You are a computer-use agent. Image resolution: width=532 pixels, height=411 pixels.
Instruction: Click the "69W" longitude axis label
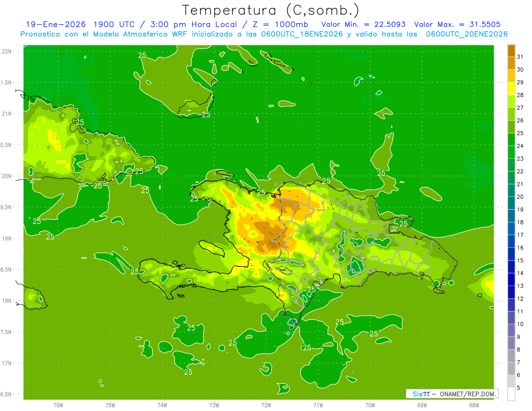422,405
